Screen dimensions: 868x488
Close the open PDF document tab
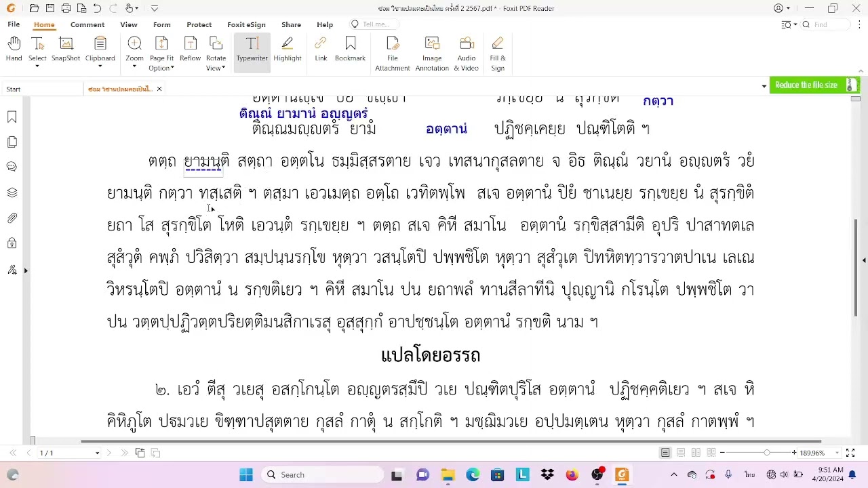tap(159, 89)
